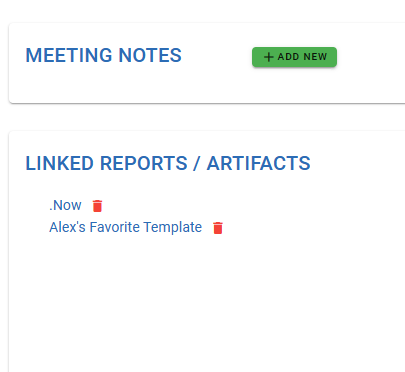The height and width of the screenshot is (372, 405).
Task: Click the LINKED REPORTS / ARTIFACTS heading
Action: click(168, 163)
